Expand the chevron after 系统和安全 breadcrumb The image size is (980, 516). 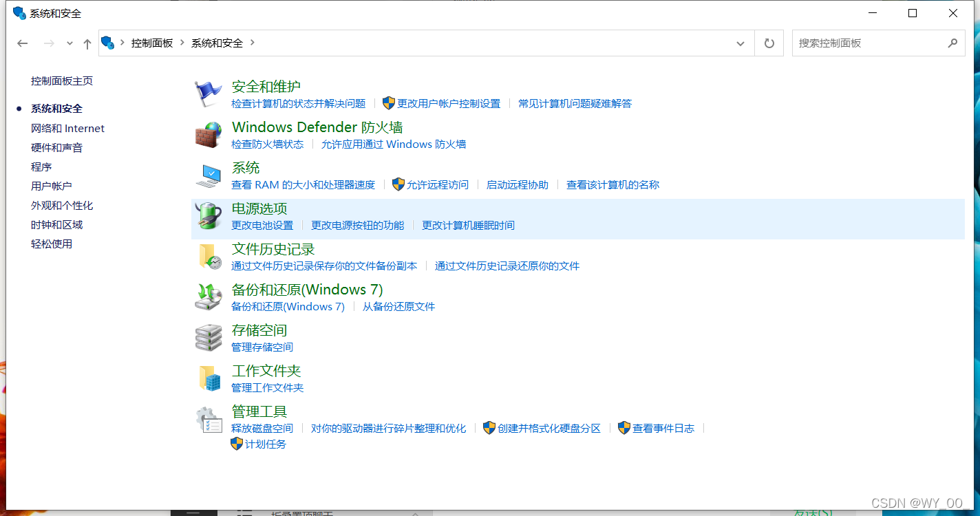(x=253, y=43)
